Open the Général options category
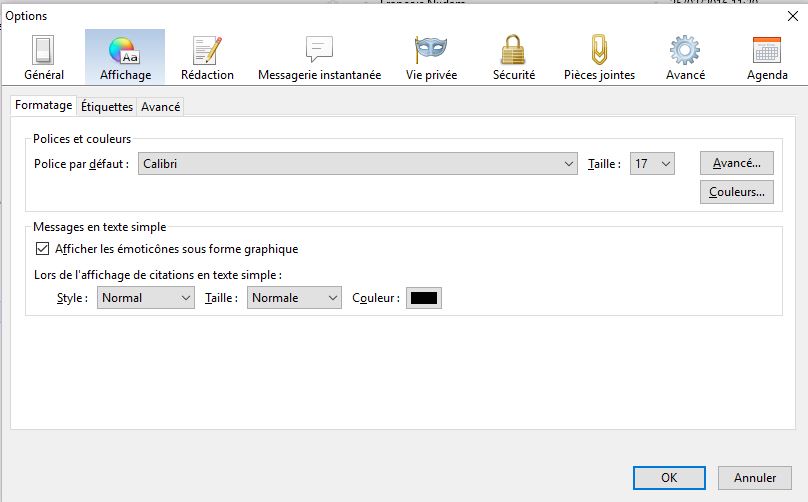This screenshot has height=502, width=808. coord(44,57)
